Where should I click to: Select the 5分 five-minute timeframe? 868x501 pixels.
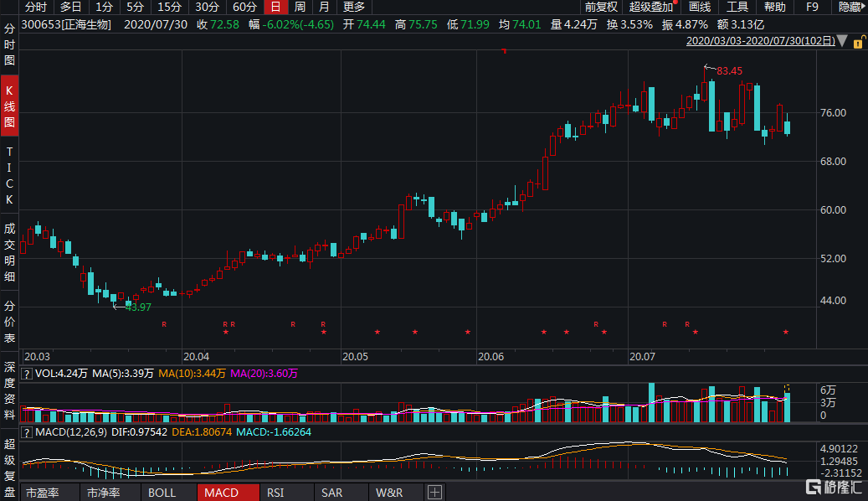135,8
